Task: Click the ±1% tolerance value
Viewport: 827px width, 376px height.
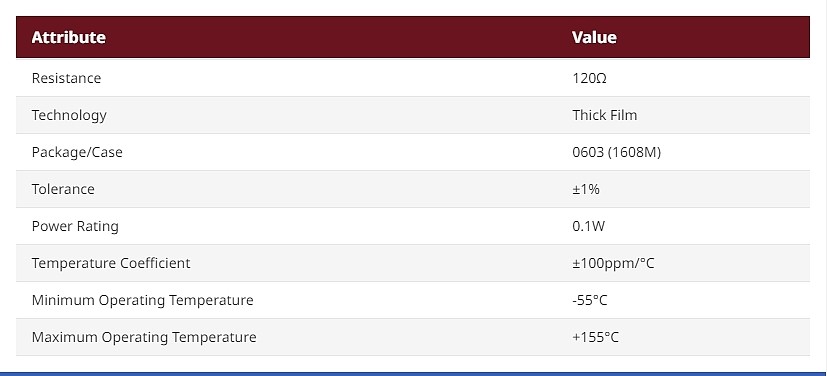Action: [586, 189]
